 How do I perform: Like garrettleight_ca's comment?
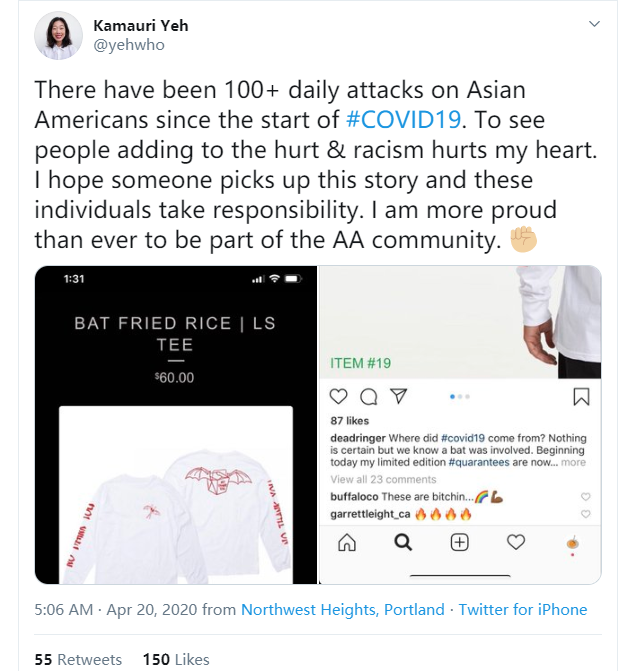coord(585,514)
